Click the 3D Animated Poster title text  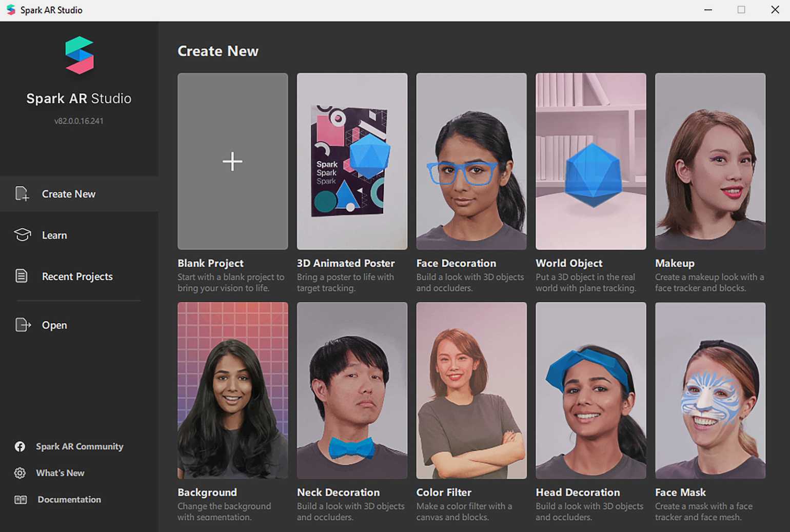346,263
